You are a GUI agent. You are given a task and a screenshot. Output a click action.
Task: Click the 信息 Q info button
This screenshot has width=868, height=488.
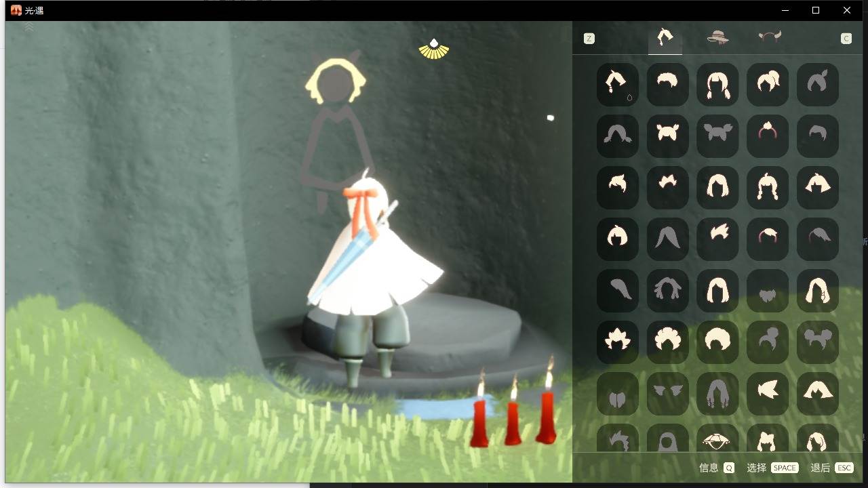click(717, 468)
